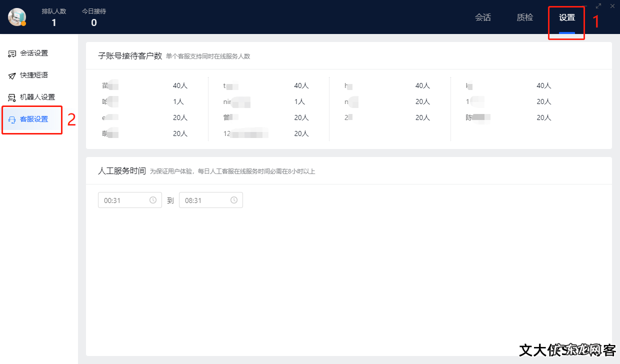Open the clock picker for end time 08:31

click(233, 199)
